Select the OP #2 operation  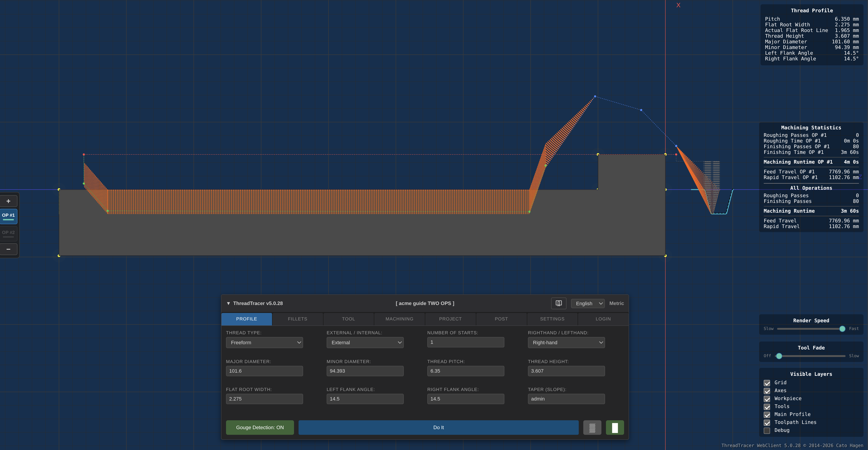[x=8, y=233]
